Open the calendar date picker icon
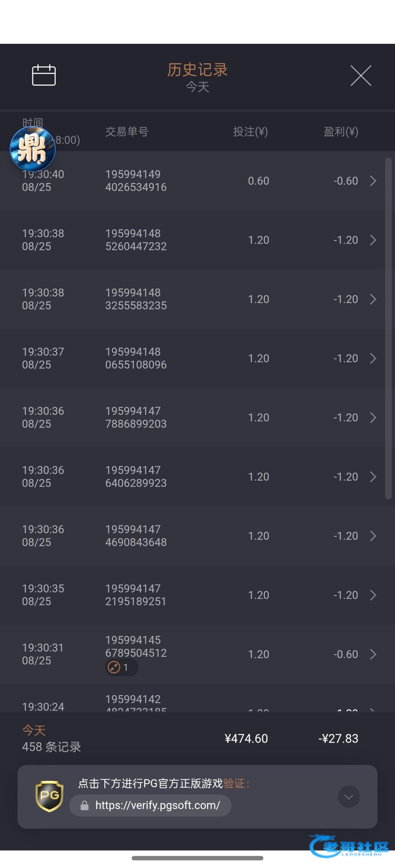The image size is (395, 868). pos(44,75)
